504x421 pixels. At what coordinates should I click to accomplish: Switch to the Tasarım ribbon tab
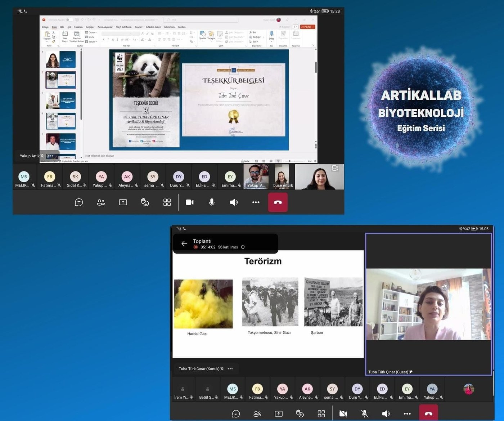[x=78, y=27]
